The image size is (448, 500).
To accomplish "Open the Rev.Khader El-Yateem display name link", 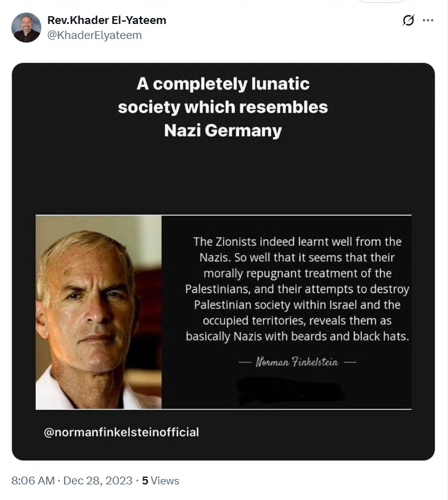I will pyautogui.click(x=107, y=20).
